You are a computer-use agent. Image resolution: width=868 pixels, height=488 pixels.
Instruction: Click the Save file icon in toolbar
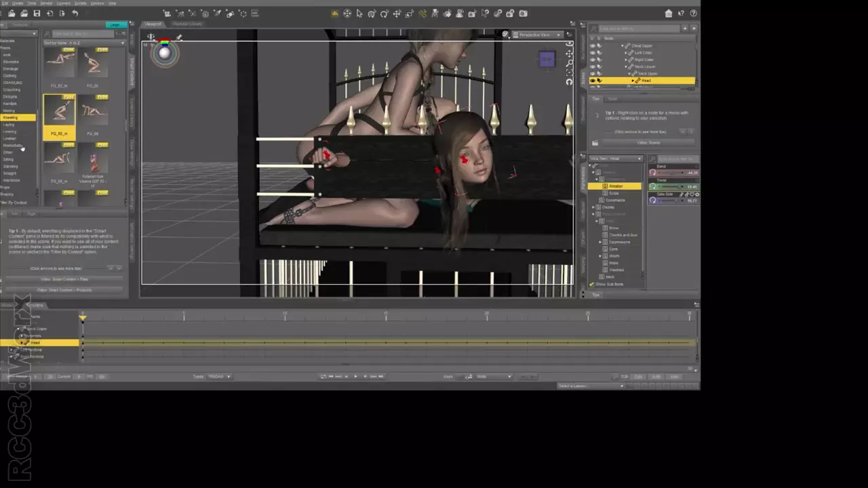tap(37, 14)
